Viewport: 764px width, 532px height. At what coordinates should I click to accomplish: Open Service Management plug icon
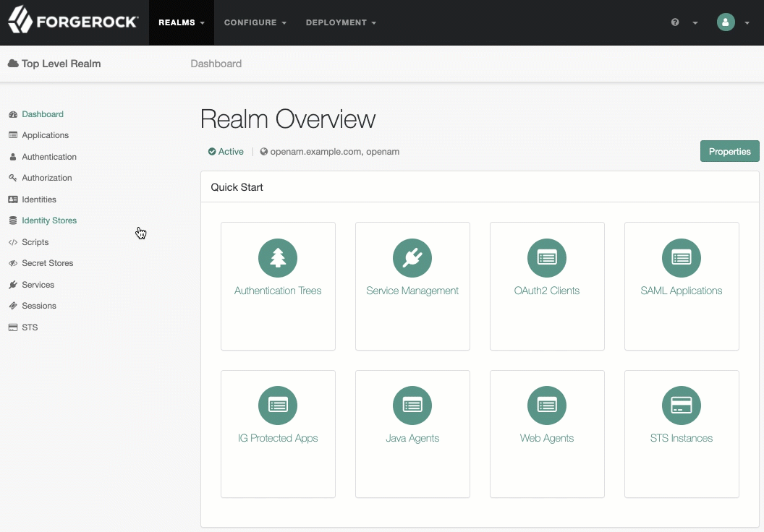coord(412,257)
